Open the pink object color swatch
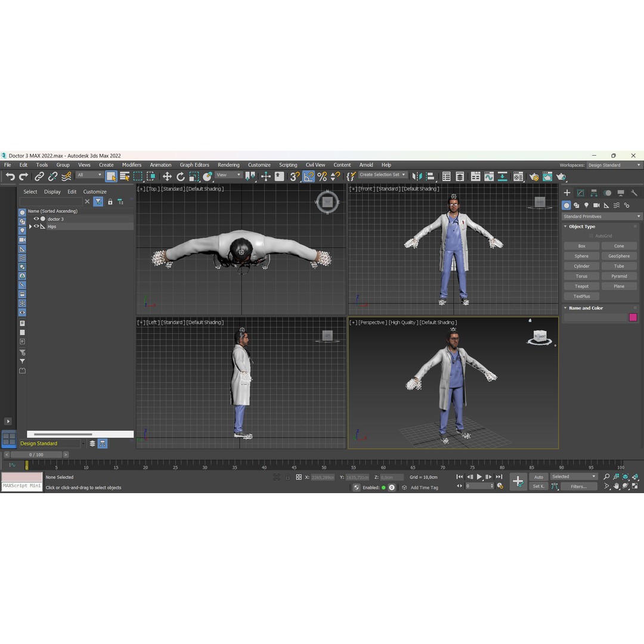Screen dimensions: 644x644 [x=633, y=317]
